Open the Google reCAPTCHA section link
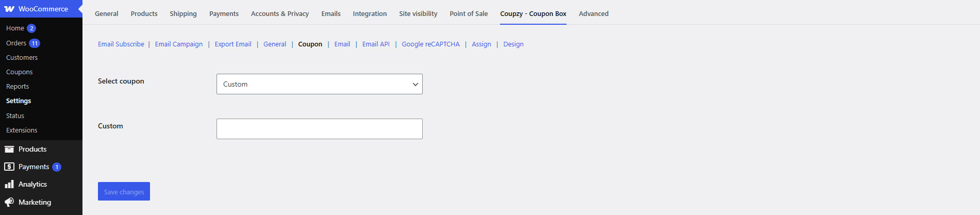980x215 pixels. (x=430, y=44)
